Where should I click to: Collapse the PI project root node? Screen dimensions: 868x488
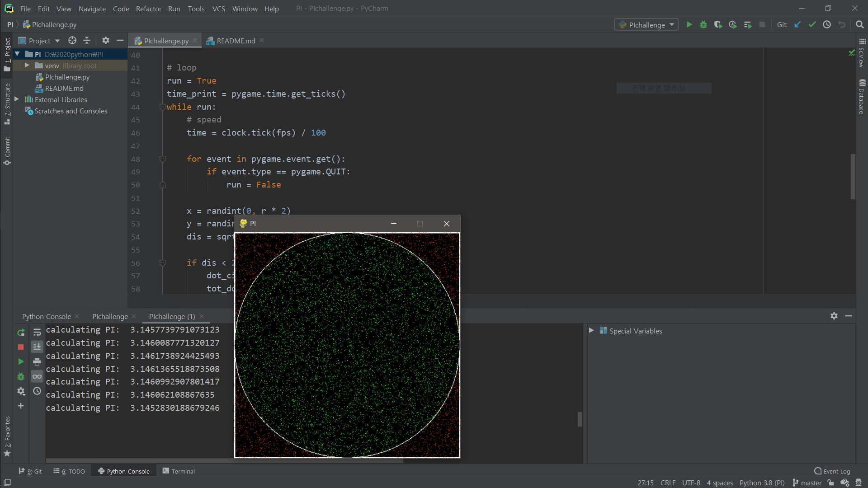[17, 54]
